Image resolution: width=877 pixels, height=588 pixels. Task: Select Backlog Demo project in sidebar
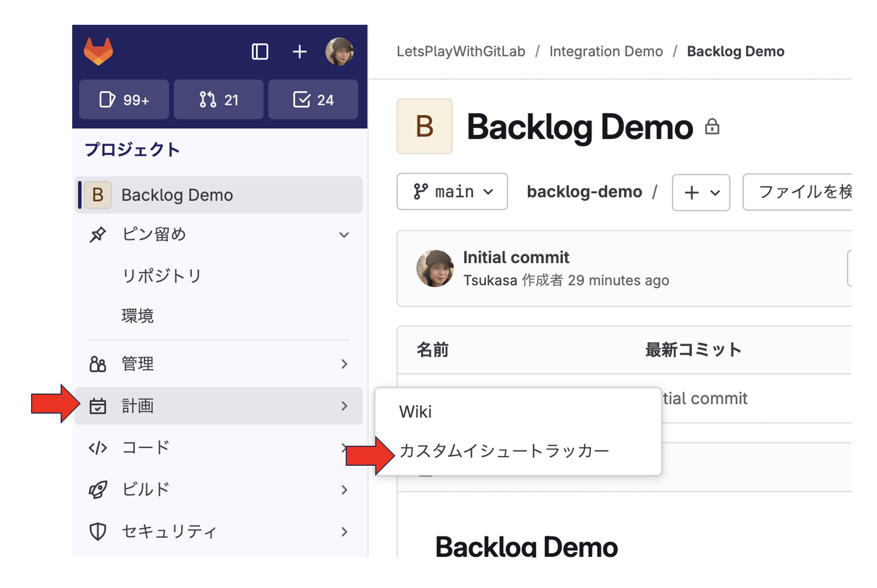[219, 195]
